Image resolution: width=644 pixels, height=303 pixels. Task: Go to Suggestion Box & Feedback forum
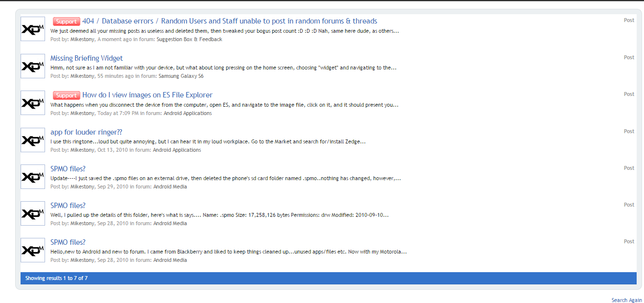tap(189, 39)
